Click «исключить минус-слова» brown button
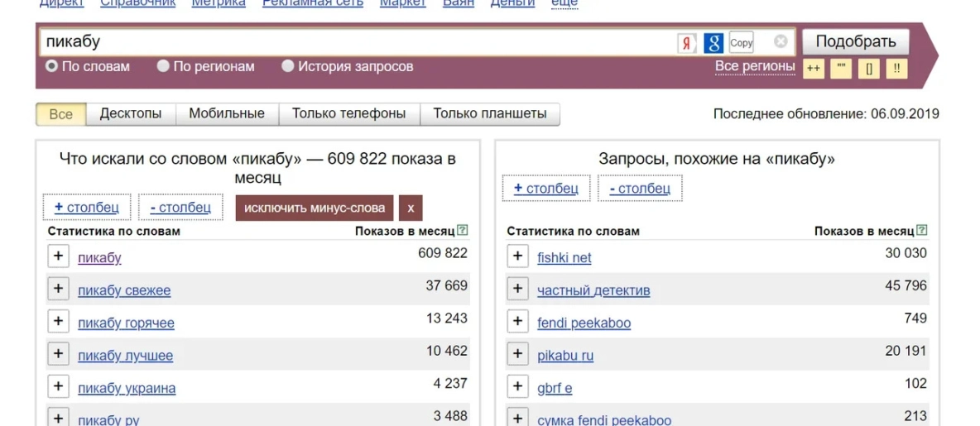Viewport: 980px width, 426px height. (314, 208)
